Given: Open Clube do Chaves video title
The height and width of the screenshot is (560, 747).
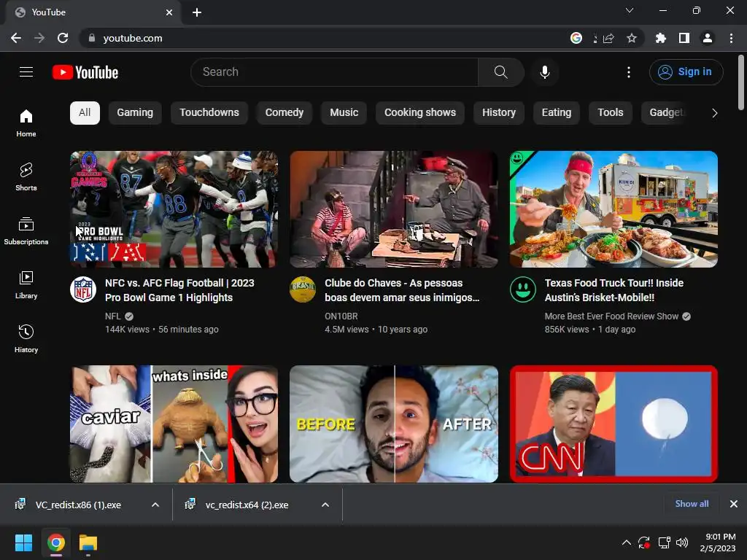Looking at the screenshot, I should point(402,290).
